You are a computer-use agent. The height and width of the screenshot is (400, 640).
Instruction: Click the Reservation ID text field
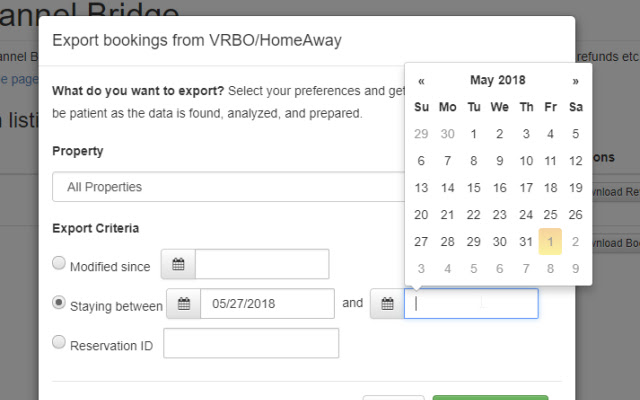coord(251,343)
